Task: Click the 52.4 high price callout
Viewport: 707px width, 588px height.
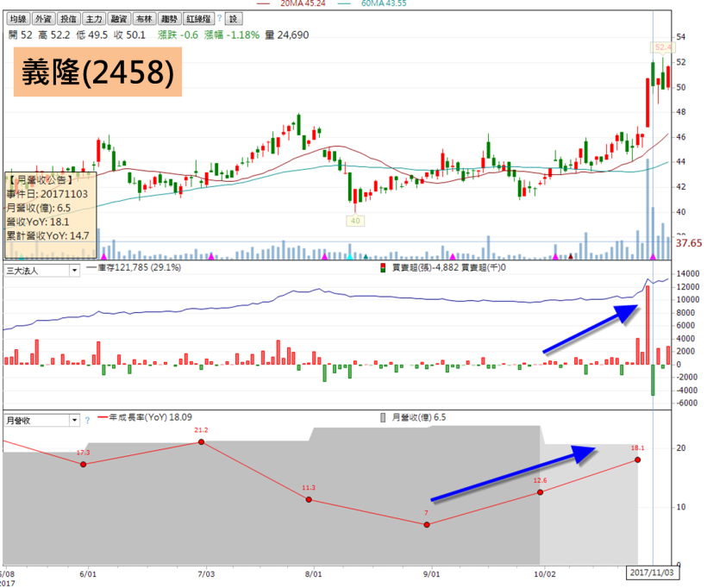Action: [663, 47]
